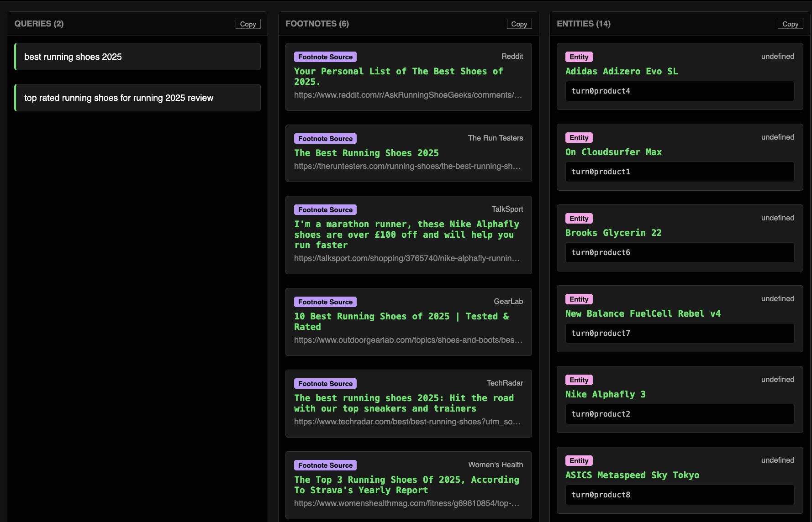Viewport: 812px width, 522px height.
Task: Click the Footnote Source badge on the Reddit card
Action: 325,57
